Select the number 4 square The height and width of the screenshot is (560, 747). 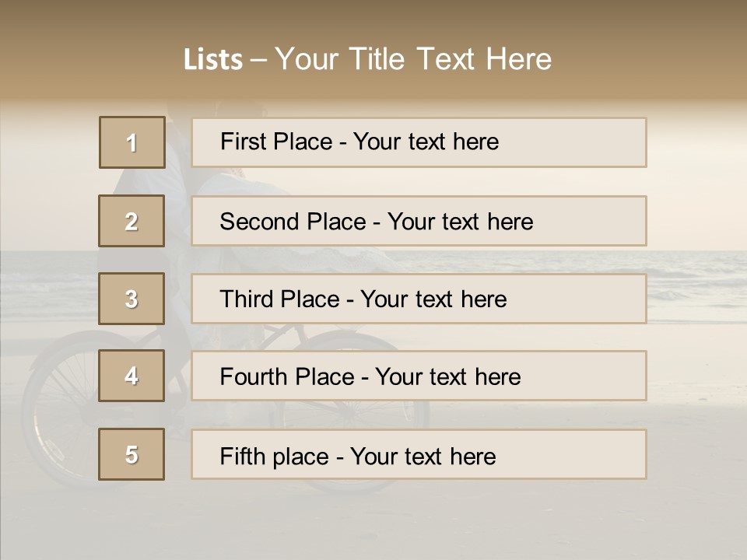(x=132, y=376)
